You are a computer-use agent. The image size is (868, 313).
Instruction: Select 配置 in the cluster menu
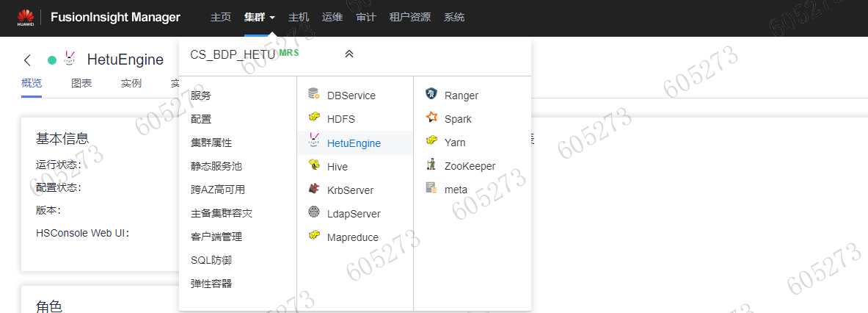pyautogui.click(x=201, y=119)
